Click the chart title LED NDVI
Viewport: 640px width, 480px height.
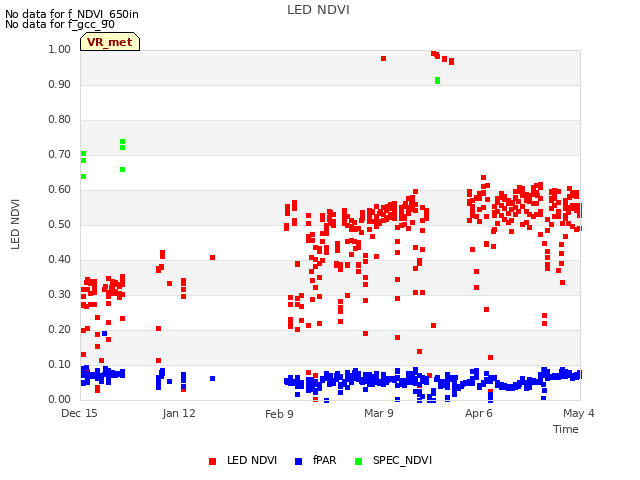[318, 10]
